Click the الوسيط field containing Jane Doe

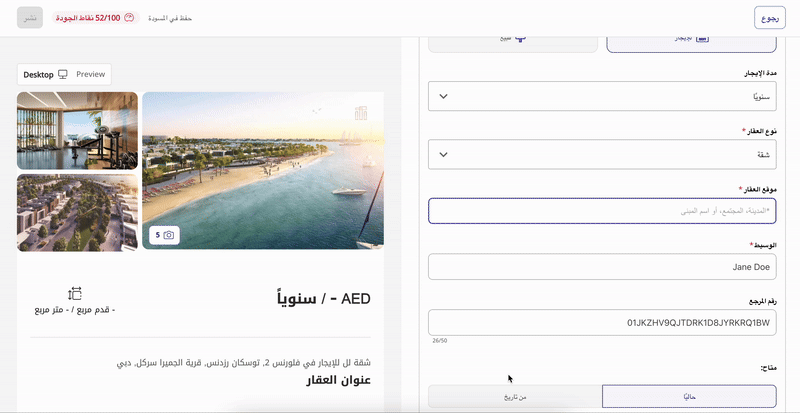coord(602,266)
